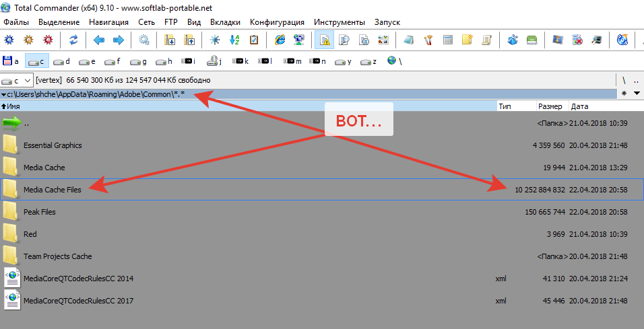The width and height of the screenshot is (644, 329).
Task: Open the history dropdown arrow next to the asterisk
Action: (637, 94)
